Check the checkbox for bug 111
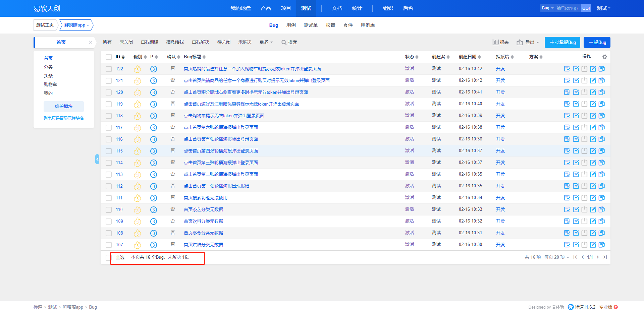 click(109, 198)
